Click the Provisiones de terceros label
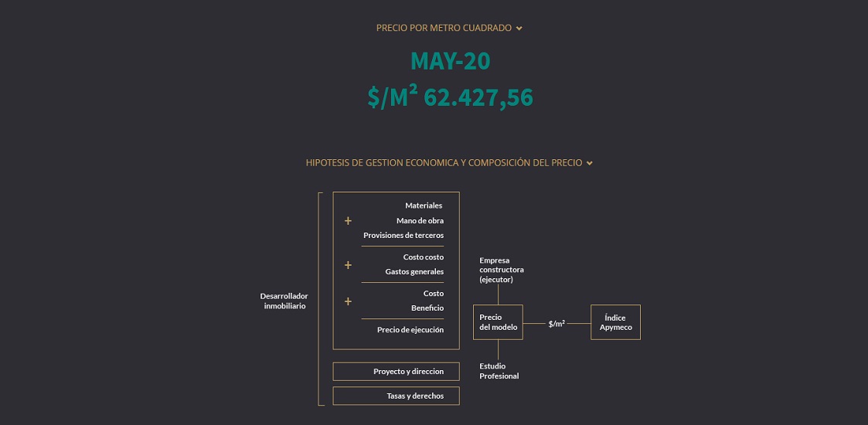The height and width of the screenshot is (425, 868). coord(403,235)
